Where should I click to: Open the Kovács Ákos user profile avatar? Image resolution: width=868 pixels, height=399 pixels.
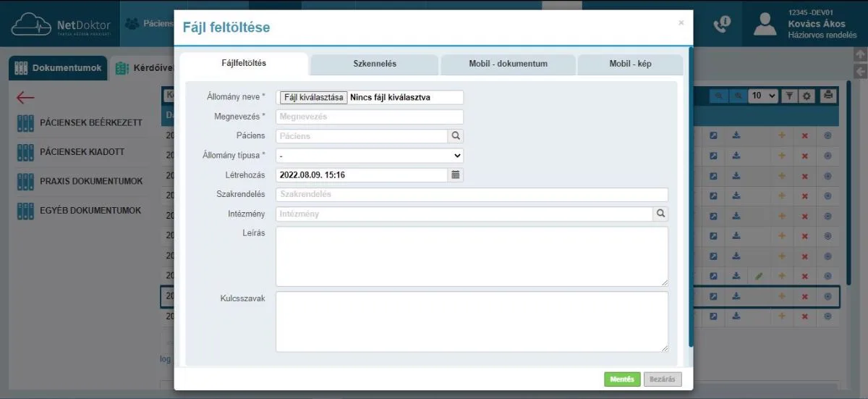pyautogui.click(x=765, y=23)
